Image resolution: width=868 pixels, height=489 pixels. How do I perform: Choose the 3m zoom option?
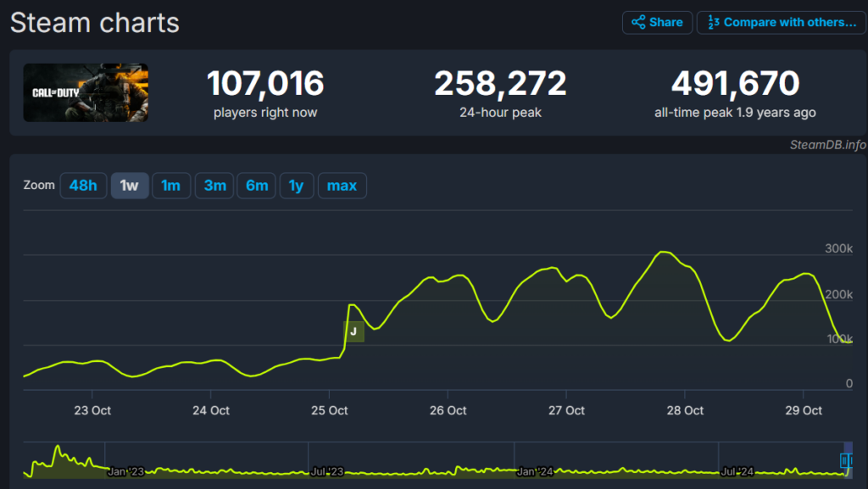pos(214,186)
